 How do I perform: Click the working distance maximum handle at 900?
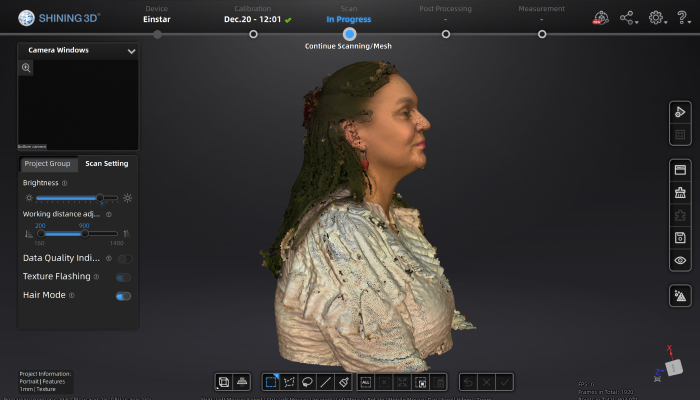pyautogui.click(x=85, y=233)
